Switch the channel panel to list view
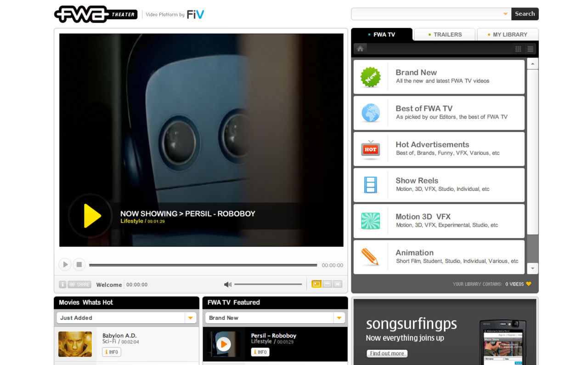The image size is (588, 365). (x=531, y=49)
